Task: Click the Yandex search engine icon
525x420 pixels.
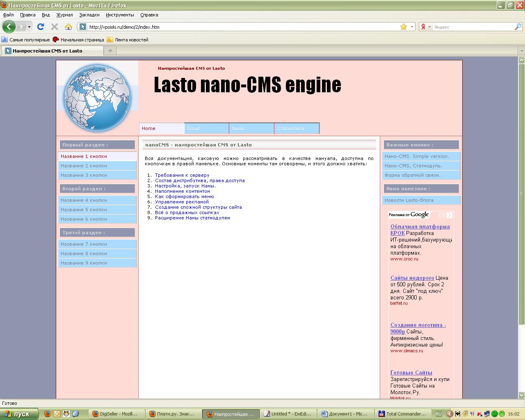Action: click(423, 27)
